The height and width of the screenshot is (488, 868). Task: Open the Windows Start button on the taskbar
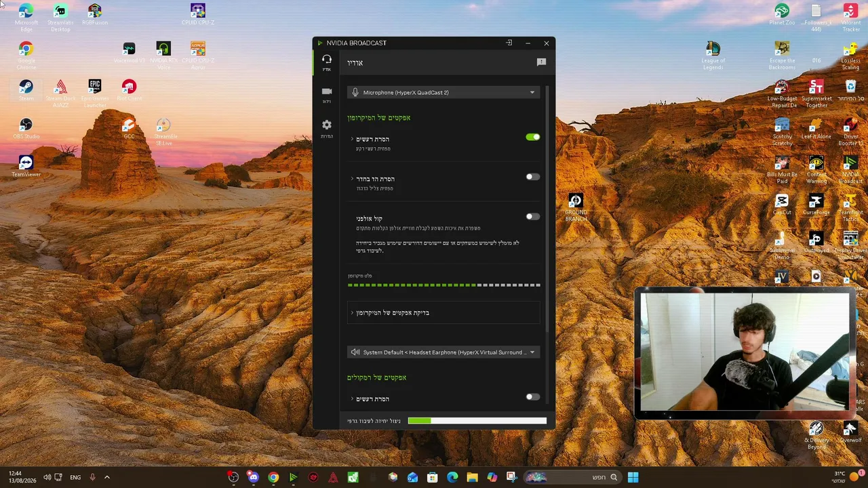(633, 477)
